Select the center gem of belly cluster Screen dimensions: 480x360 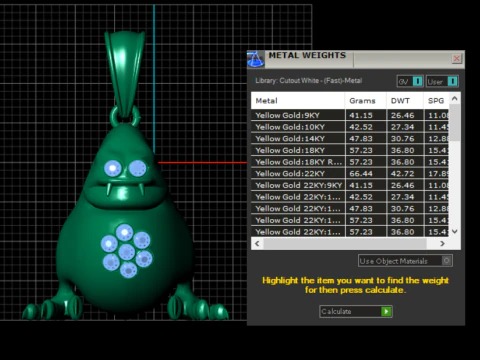click(x=127, y=252)
